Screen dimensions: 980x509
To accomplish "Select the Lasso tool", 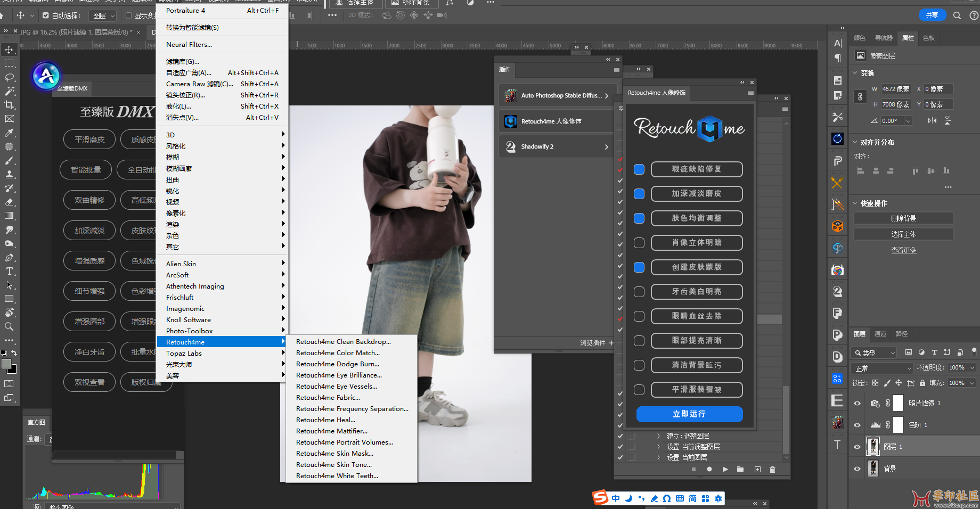I will coord(9,77).
